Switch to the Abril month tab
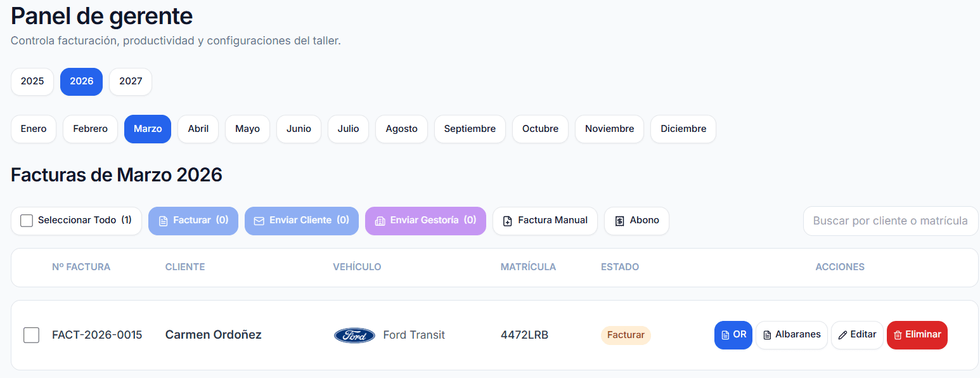Image resolution: width=980 pixels, height=378 pixels. click(x=198, y=129)
